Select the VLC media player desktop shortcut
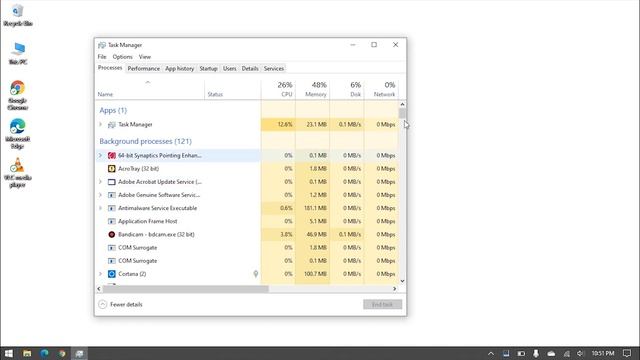640x360 pixels. 18,173
